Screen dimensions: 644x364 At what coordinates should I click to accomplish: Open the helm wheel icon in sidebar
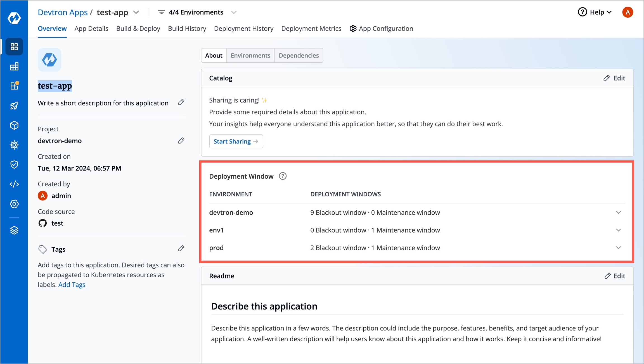14,145
